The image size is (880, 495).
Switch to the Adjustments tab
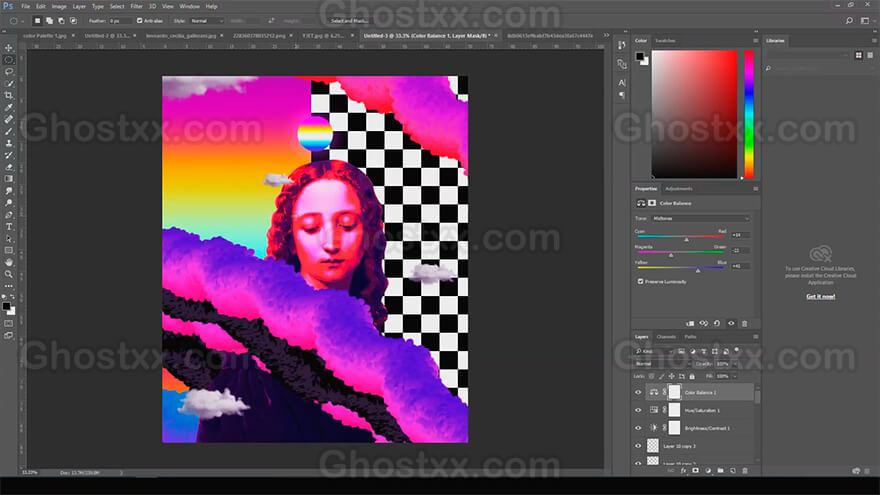679,189
